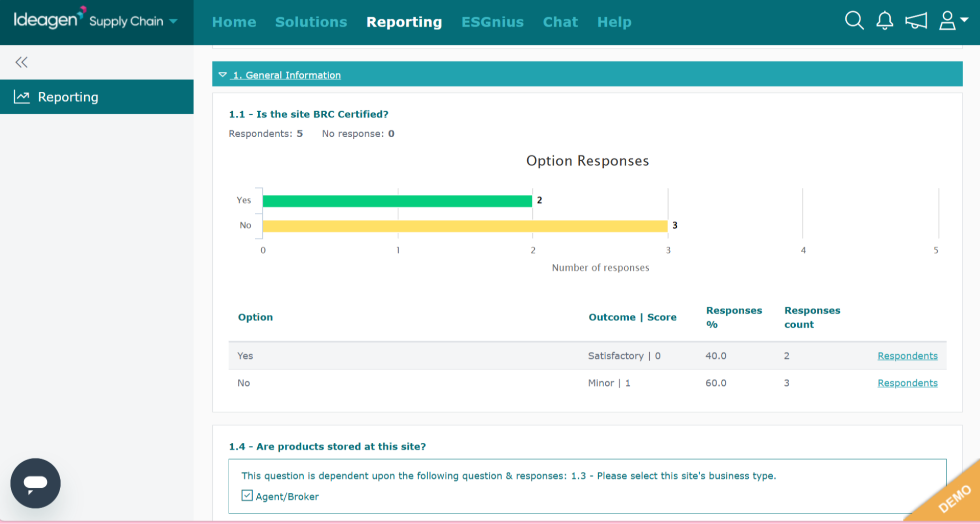Click the 'Number of responses' axis label
The image size is (980, 524).
[x=600, y=267]
